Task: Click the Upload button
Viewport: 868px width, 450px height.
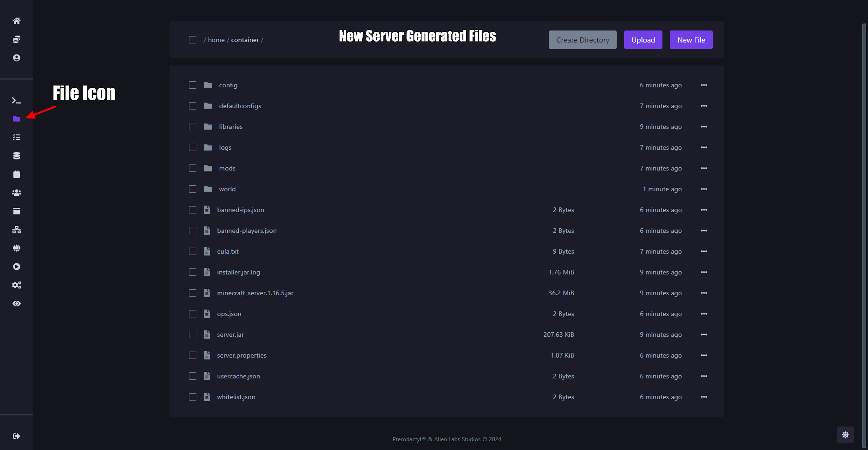Action: pos(643,40)
